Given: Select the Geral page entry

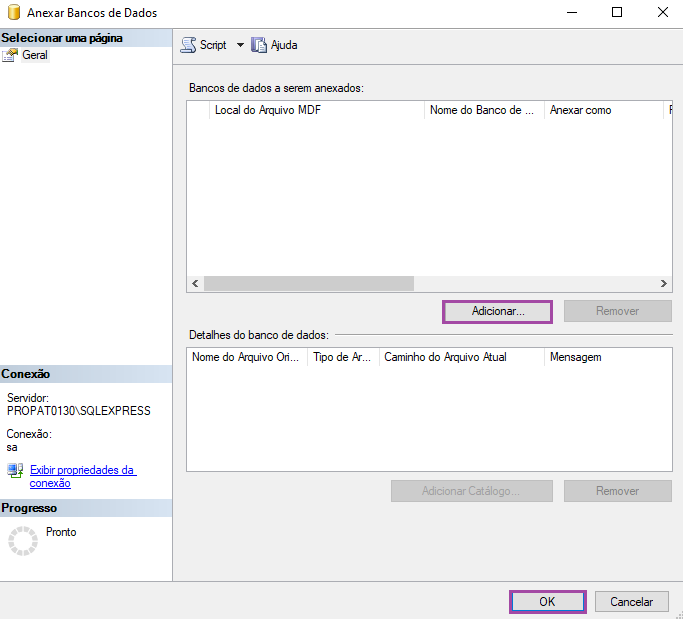Looking at the screenshot, I should (35, 55).
